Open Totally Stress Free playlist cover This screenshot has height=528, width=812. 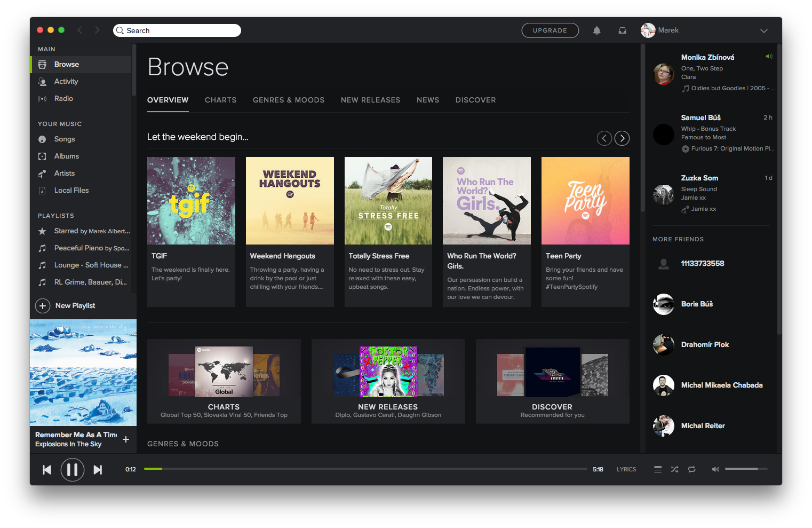[388, 201]
